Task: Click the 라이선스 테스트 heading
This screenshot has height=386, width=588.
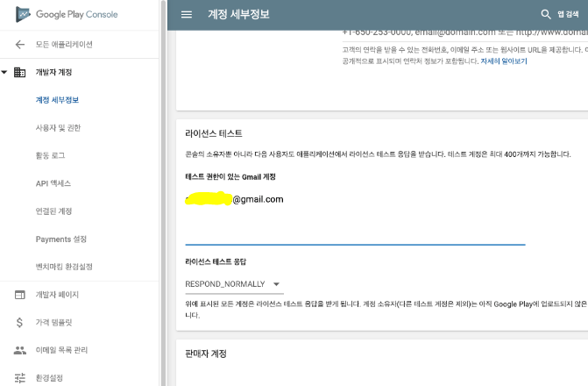Action: pyautogui.click(x=213, y=133)
